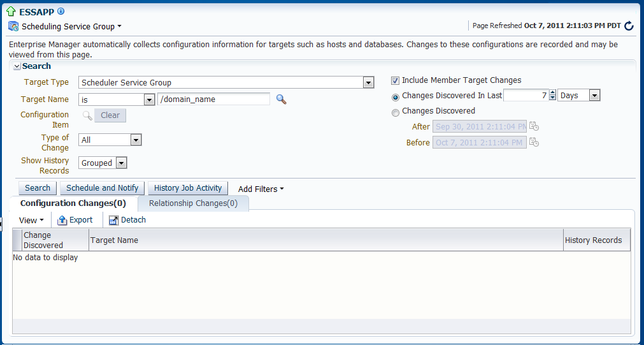Image resolution: width=644 pixels, height=345 pixels.
Task: Refresh the page with the refresh icon
Action: (629, 26)
